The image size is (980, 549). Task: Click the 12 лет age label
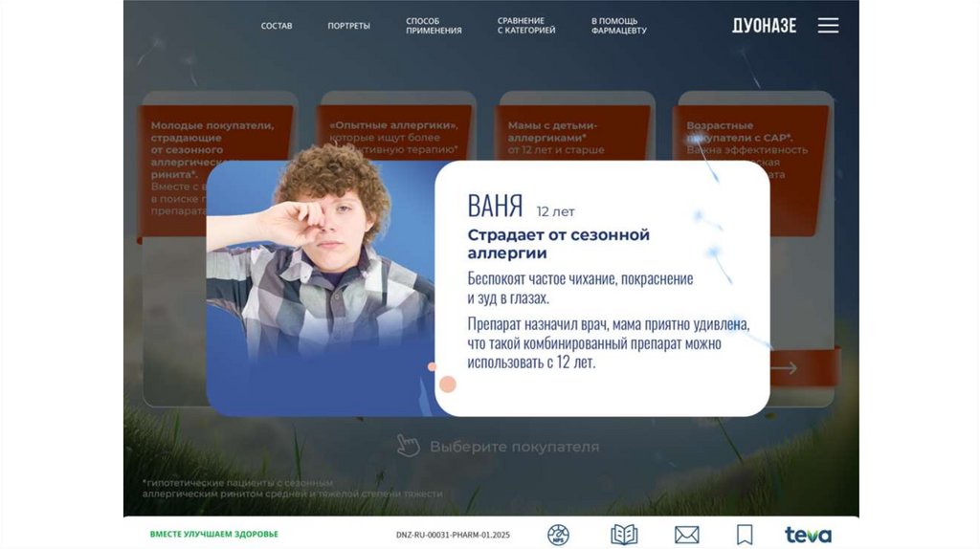(x=556, y=211)
